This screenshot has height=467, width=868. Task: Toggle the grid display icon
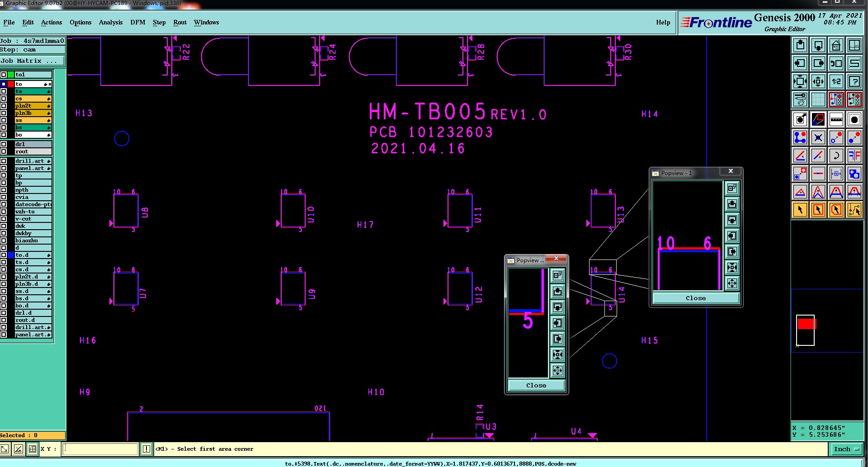tap(818, 99)
